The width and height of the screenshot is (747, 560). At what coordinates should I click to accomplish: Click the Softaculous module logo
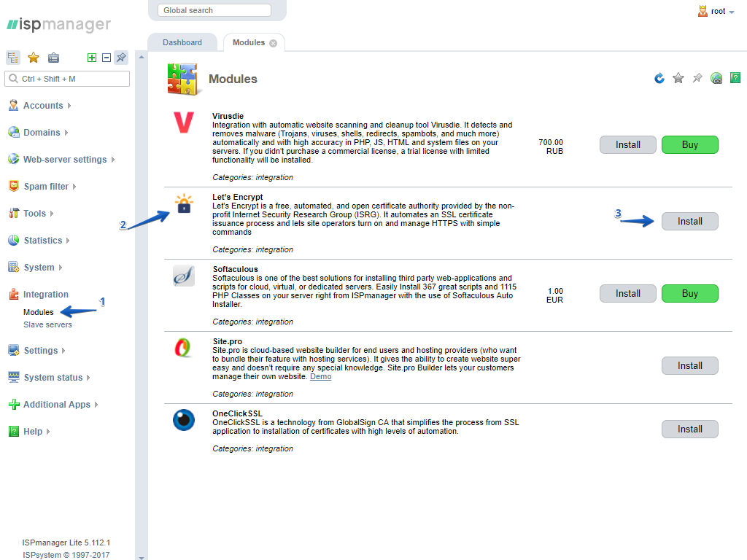[184, 276]
